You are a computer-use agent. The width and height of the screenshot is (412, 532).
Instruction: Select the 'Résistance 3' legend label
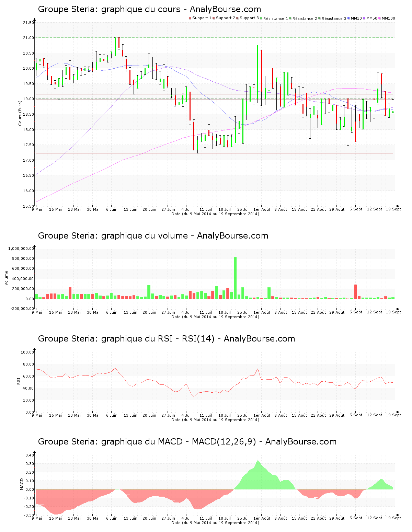click(334, 18)
